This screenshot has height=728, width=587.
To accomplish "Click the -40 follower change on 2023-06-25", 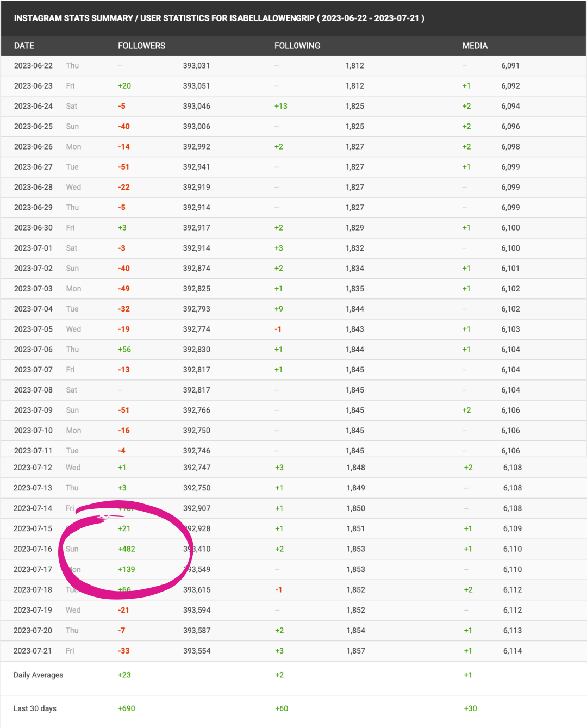I will click(x=124, y=126).
